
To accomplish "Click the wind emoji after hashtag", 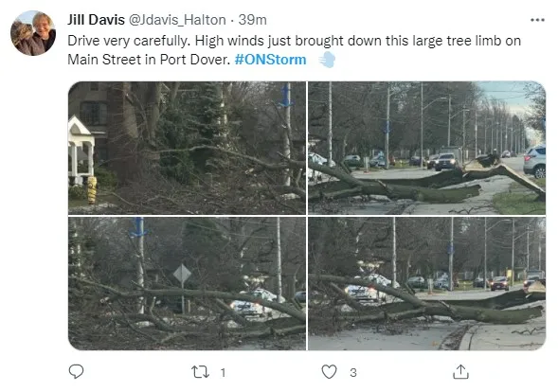I will [x=327, y=60].
